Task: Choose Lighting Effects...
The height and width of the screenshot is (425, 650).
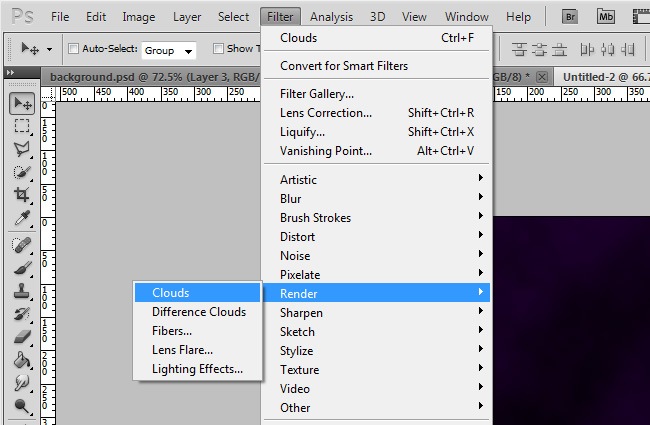Action: tap(197, 369)
